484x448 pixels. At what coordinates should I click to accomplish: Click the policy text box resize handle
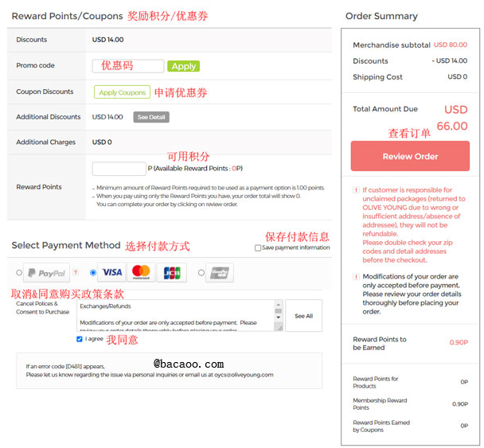tap(279, 328)
